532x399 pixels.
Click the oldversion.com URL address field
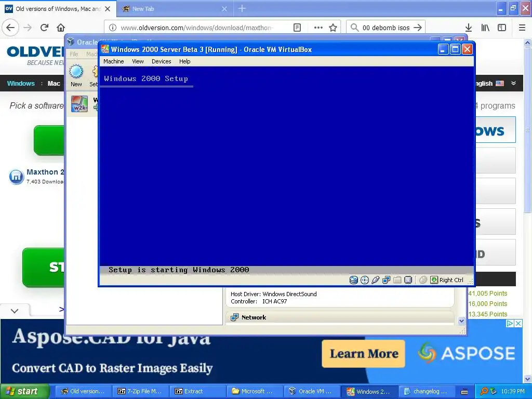pyautogui.click(x=197, y=28)
